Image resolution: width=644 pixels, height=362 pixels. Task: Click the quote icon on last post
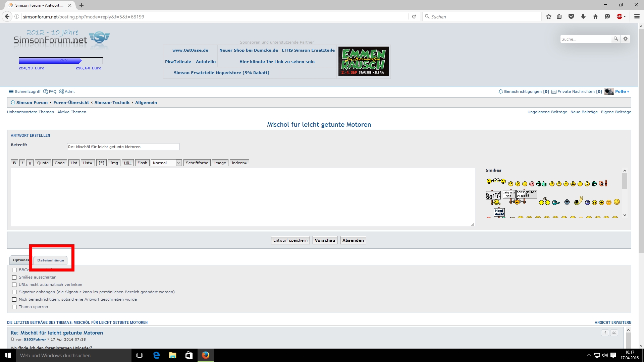[614, 333]
